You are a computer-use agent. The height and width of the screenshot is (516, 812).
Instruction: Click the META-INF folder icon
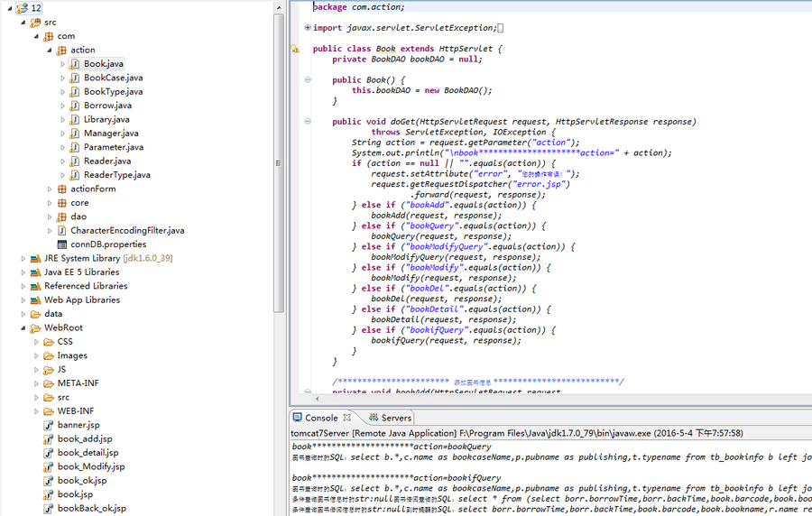[x=49, y=384]
